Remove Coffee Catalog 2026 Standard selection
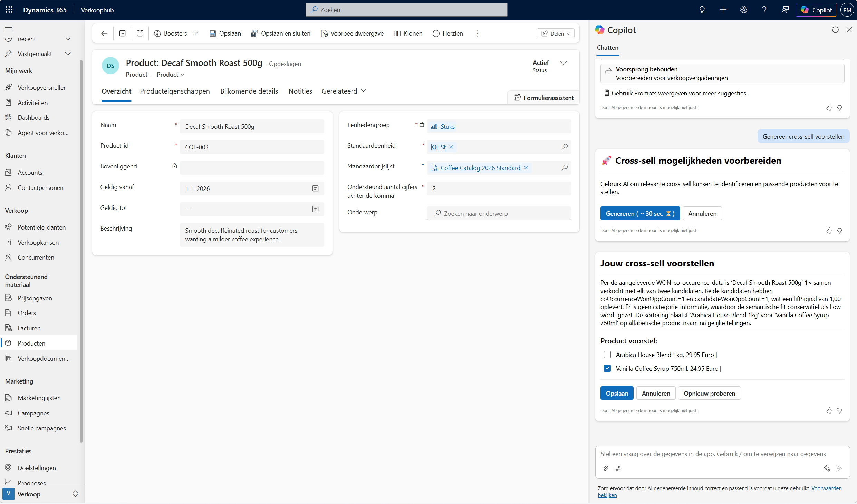This screenshot has width=857, height=504. 526,168
